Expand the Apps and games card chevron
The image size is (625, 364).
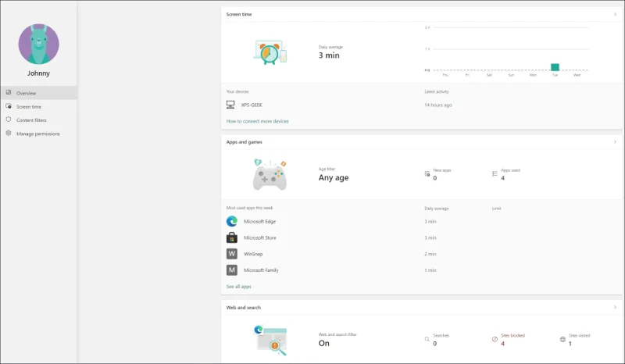tap(615, 142)
